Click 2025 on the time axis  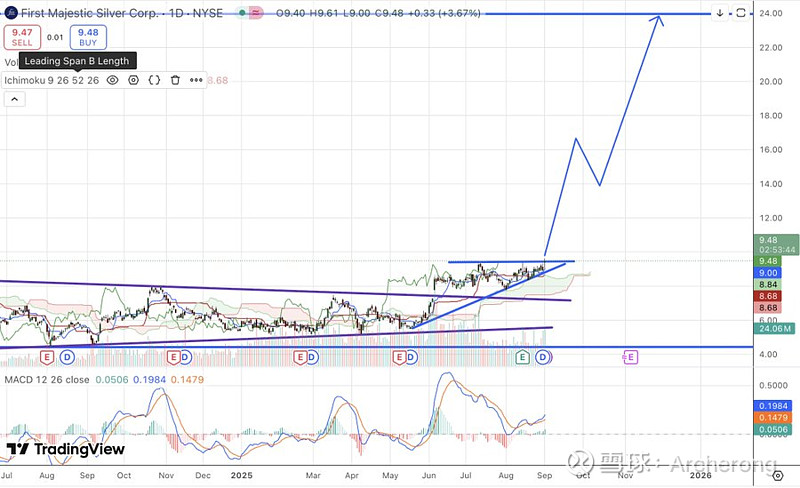pos(241,475)
